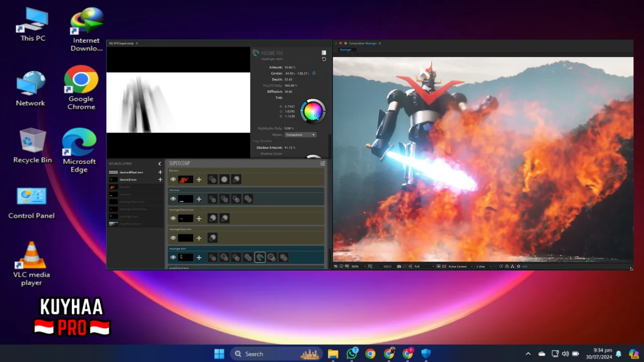
Task: Select first effect icon on fire.mov layer
Action: click(x=212, y=179)
